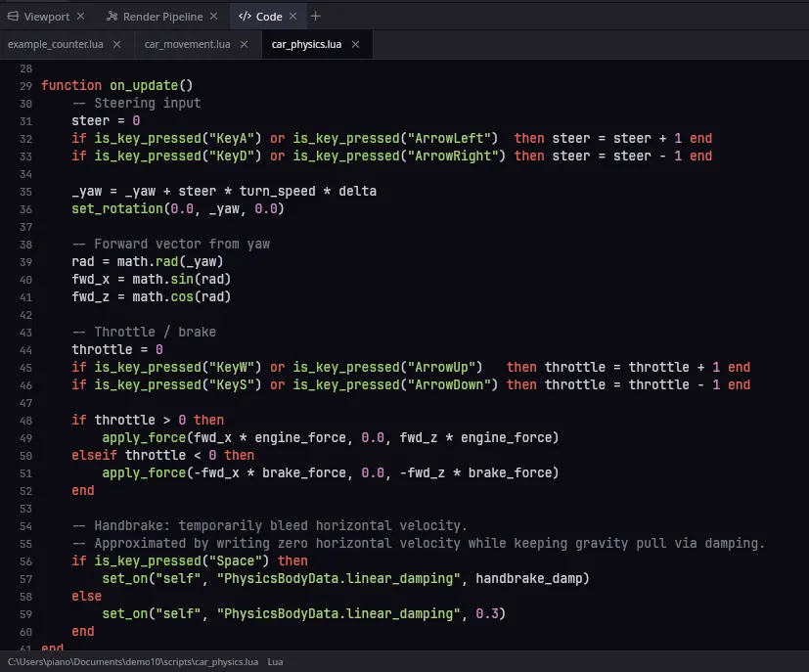Click the 'steer = 0' line

[106, 120]
